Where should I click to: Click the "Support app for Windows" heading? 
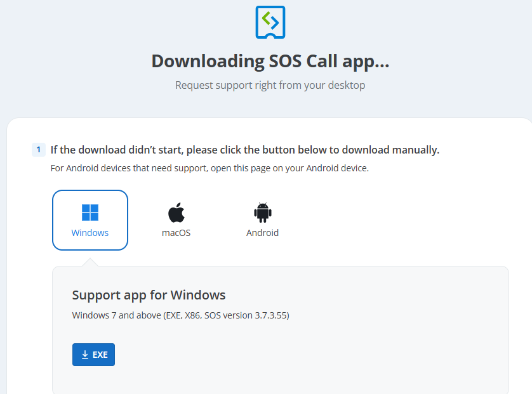click(149, 295)
